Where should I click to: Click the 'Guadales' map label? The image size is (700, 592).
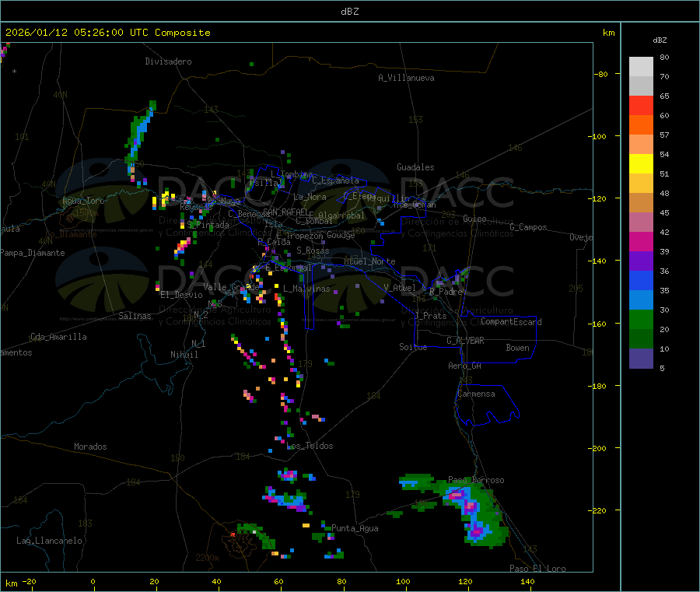pos(415,167)
